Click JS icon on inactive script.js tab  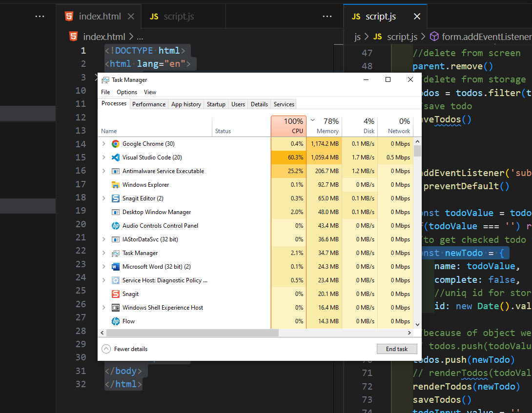click(x=154, y=16)
